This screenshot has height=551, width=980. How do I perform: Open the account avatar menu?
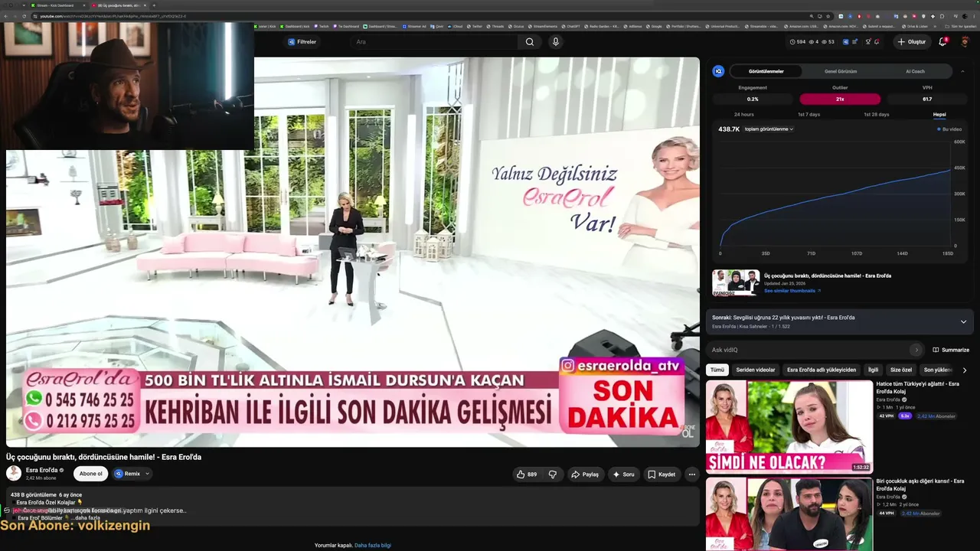click(x=964, y=42)
